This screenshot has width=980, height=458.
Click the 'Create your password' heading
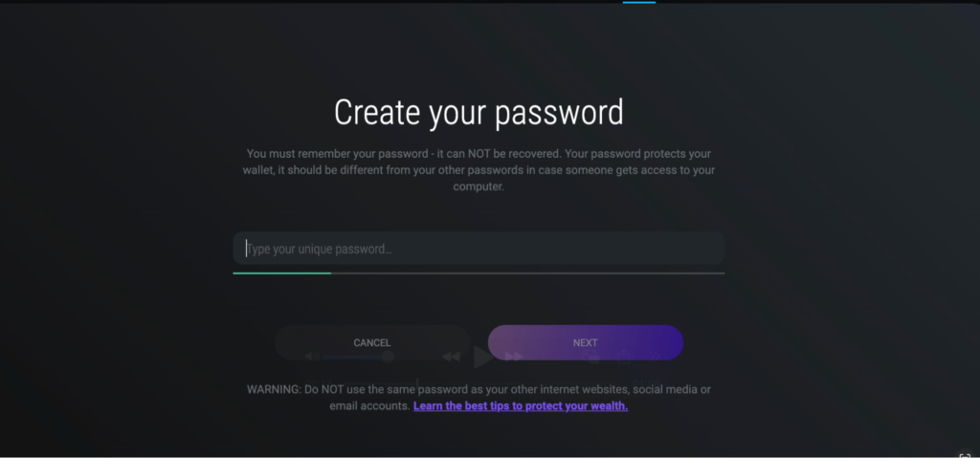[x=479, y=113]
